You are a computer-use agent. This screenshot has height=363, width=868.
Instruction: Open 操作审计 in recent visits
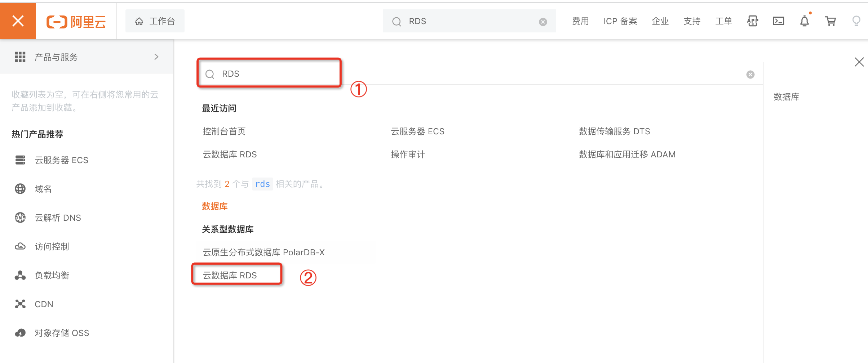click(x=408, y=154)
